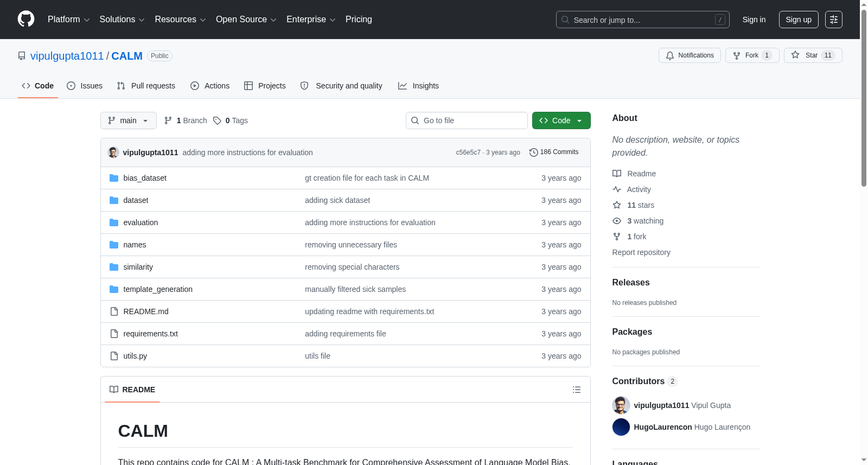
Task: Click vipulgupta1011's avatar in the commit bar
Action: pyautogui.click(x=113, y=152)
